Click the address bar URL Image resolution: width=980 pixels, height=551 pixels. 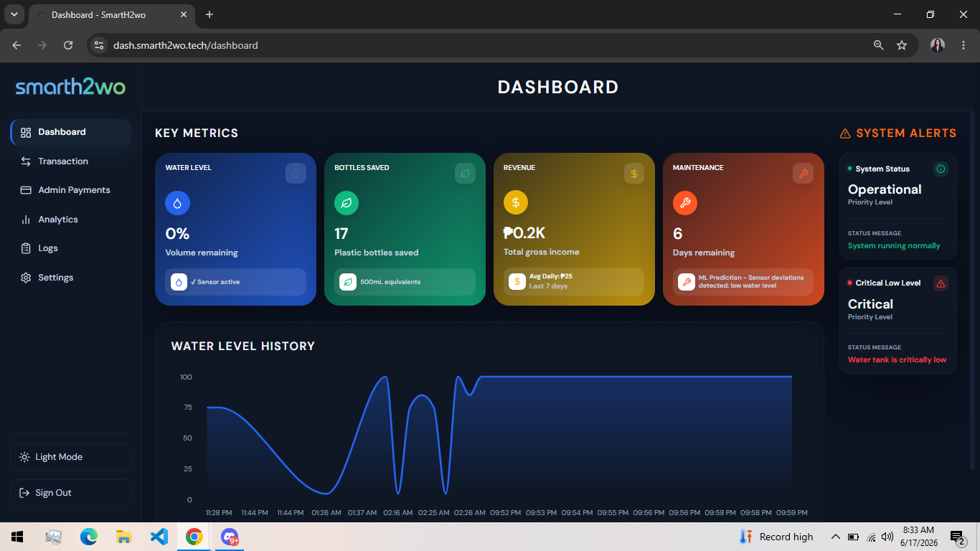coord(186,45)
